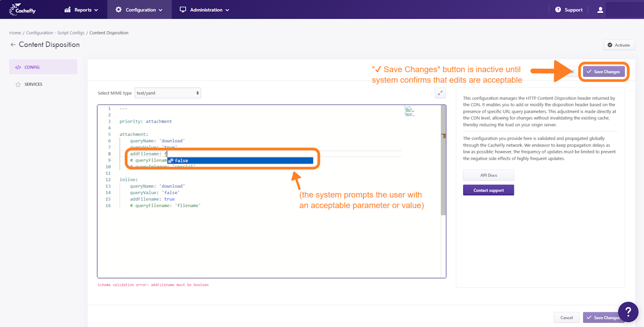Choose the 'false' autocomplete suggestion
This screenshot has width=644, height=327.
[240, 160]
